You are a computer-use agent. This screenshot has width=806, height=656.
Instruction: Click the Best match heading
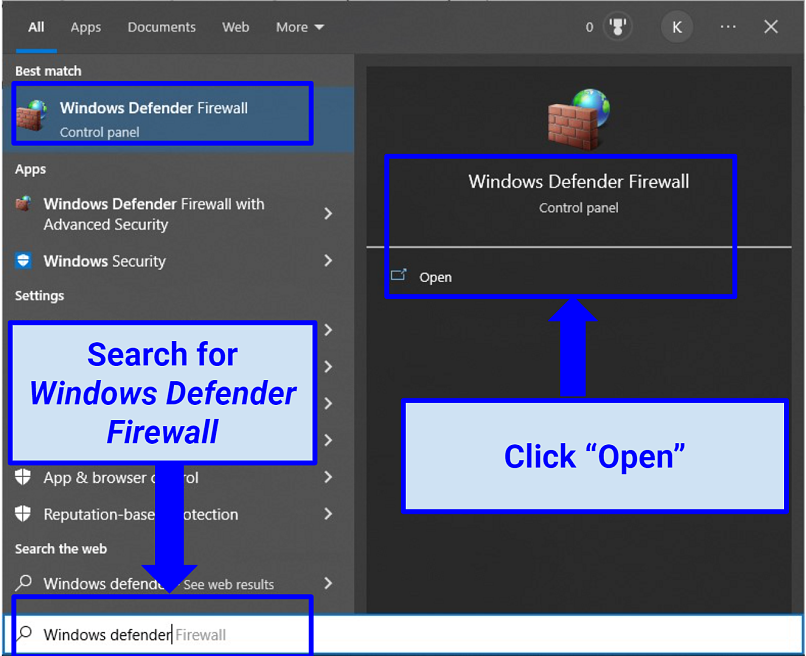pos(48,71)
